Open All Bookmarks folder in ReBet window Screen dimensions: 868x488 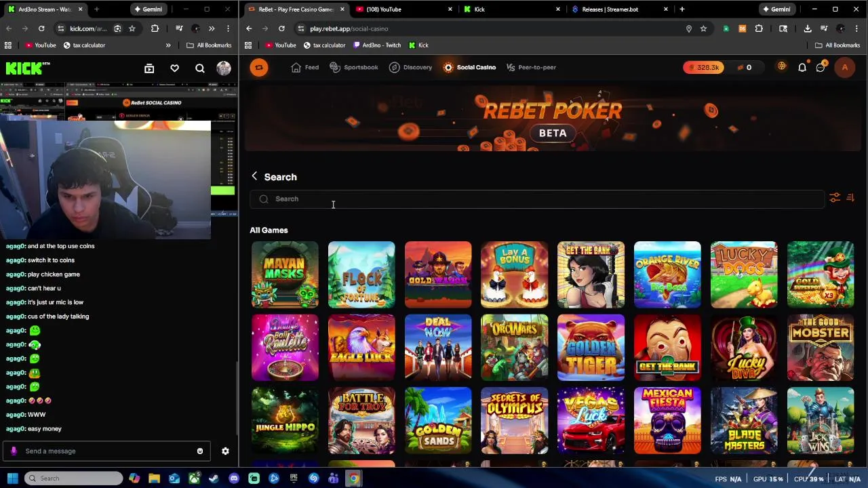click(x=837, y=45)
